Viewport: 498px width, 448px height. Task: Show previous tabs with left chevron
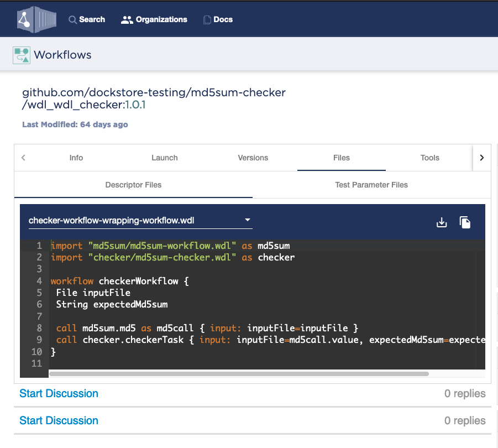(23, 158)
